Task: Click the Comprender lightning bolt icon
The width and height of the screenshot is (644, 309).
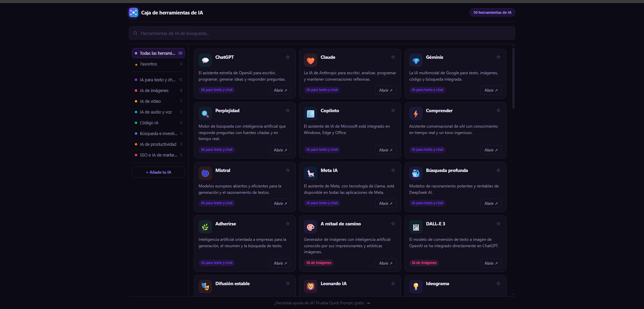Action: [416, 114]
